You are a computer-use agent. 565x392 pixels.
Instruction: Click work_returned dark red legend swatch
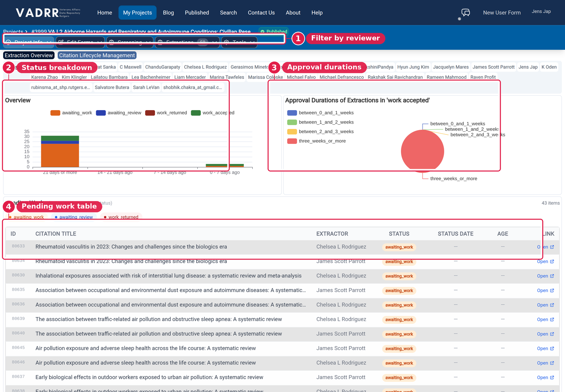[150, 113]
